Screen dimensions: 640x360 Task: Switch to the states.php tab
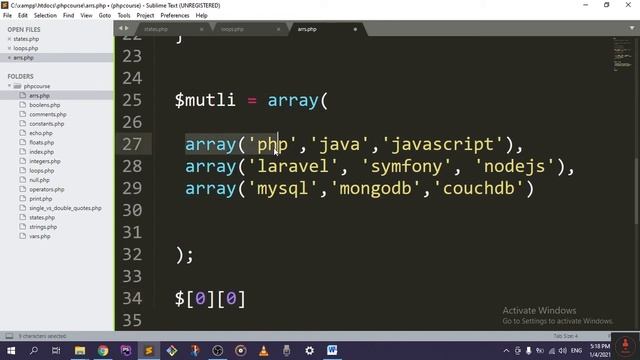coord(156,29)
